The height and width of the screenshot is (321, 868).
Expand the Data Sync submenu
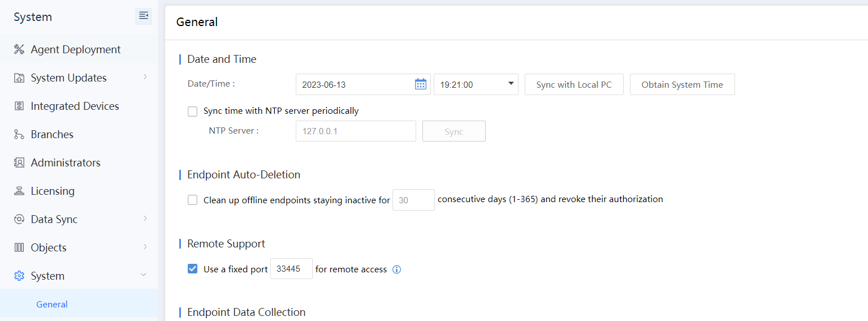coord(145,219)
